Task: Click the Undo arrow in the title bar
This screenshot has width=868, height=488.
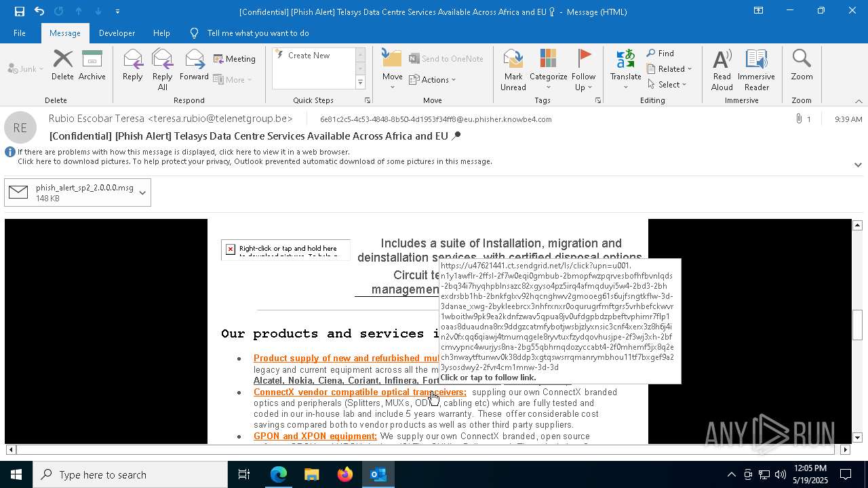Action: pos(39,11)
